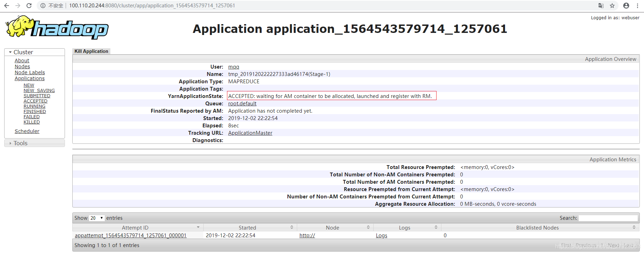644x253 pixels.
Task: Click the Hadoop elephant logo
Action: pos(57,27)
